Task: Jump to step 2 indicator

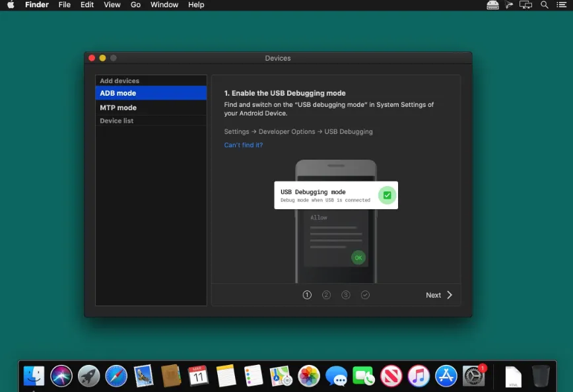Action: (326, 295)
